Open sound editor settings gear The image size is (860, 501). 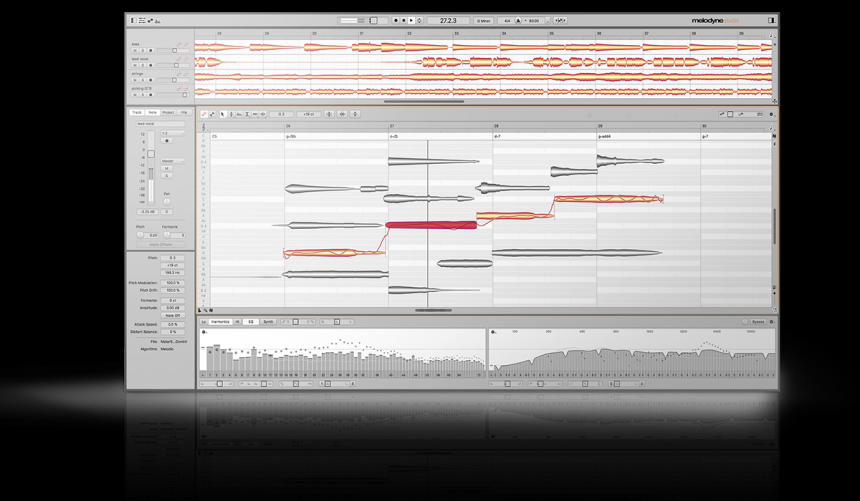click(x=771, y=322)
